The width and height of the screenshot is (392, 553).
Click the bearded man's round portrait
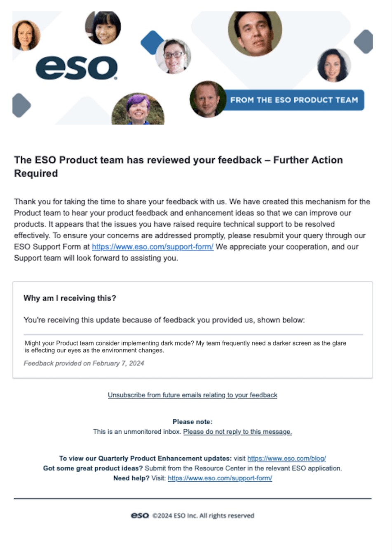pos(208,99)
